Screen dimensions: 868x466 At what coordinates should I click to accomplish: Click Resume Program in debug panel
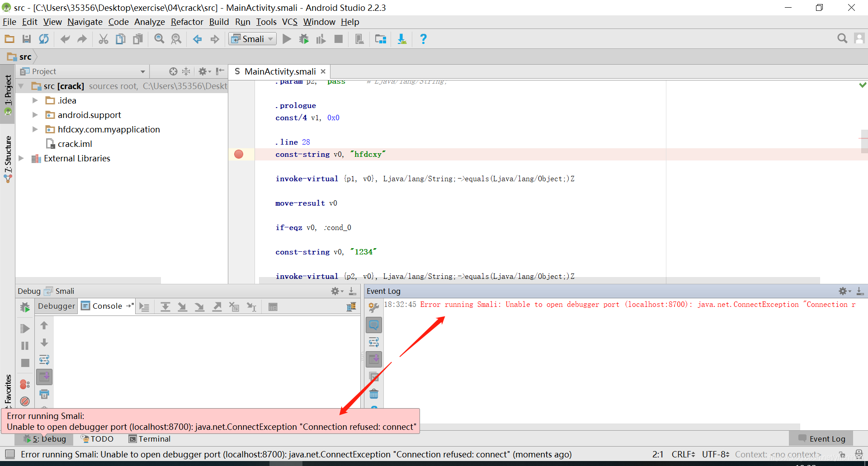point(25,329)
